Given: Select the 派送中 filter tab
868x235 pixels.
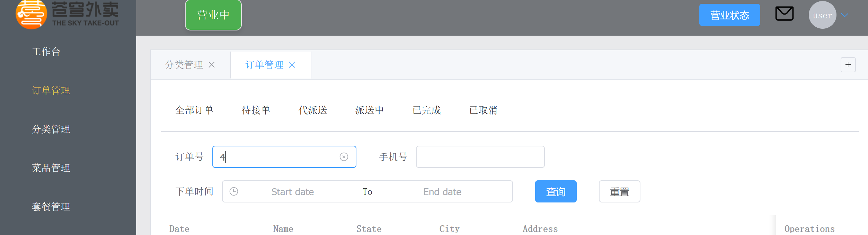Looking at the screenshot, I should 370,110.
